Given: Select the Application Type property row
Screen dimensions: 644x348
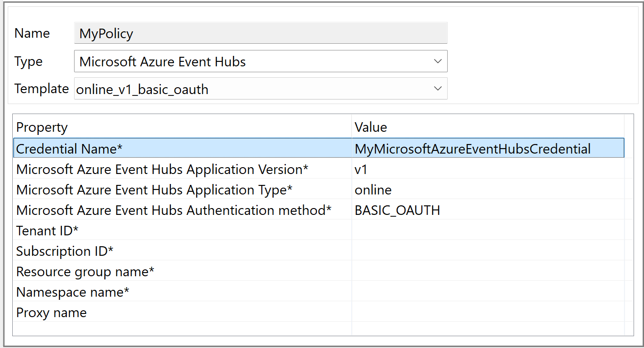Looking at the screenshot, I should point(182,190).
